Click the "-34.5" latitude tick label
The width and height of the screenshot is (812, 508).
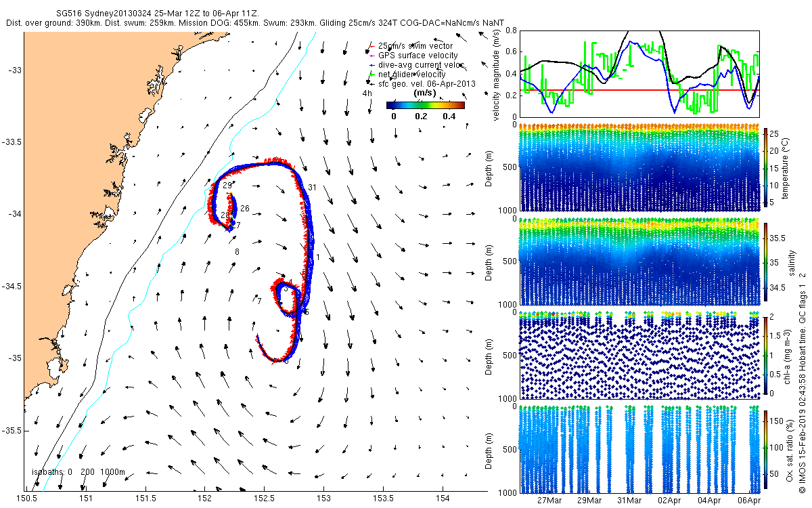click(12, 287)
